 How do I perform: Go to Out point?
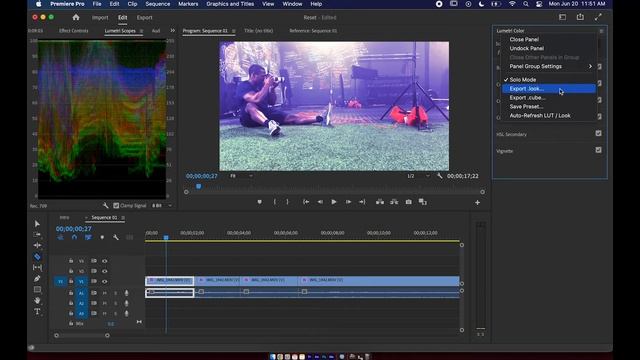[x=362, y=202]
